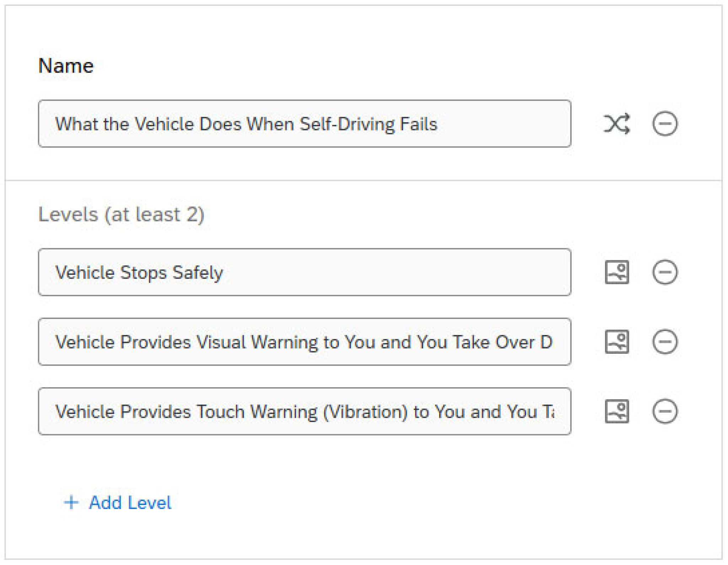
Task: Add image to Visual Warning level
Action: 617,342
